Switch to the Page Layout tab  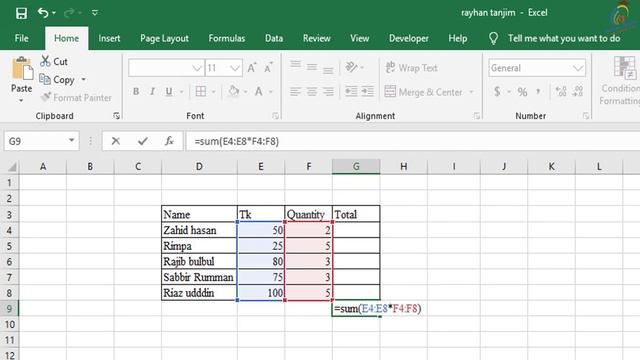pyautogui.click(x=164, y=38)
